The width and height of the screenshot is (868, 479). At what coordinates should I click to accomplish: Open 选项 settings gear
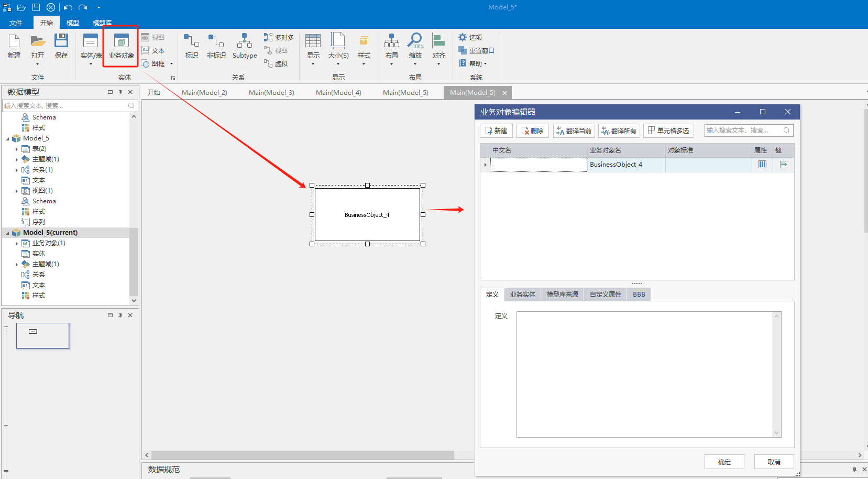pos(470,37)
